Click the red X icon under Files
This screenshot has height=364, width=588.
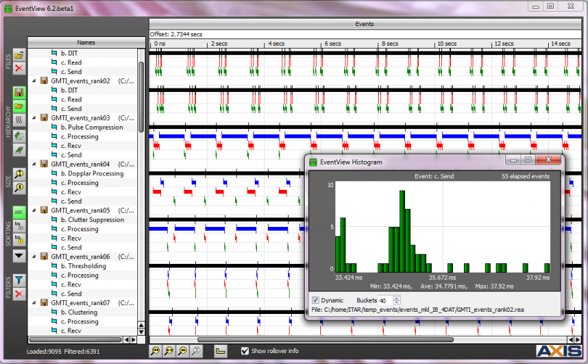click(19, 68)
